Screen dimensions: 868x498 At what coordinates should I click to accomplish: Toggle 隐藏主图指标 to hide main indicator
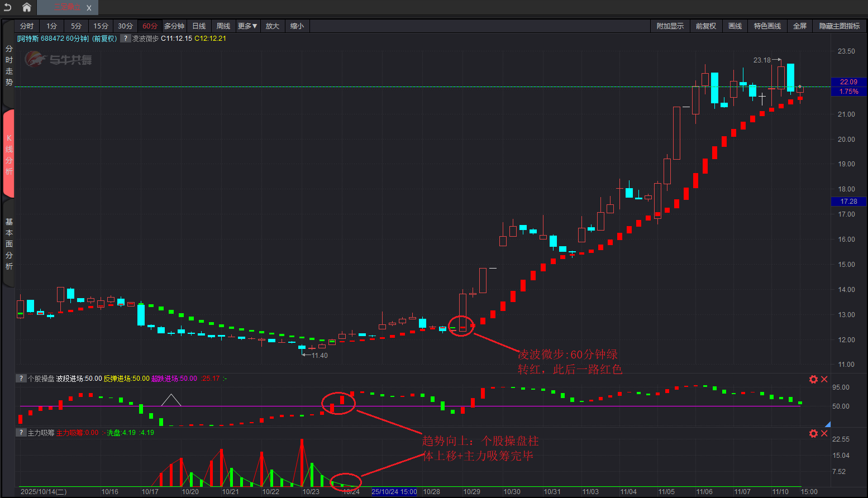point(839,26)
